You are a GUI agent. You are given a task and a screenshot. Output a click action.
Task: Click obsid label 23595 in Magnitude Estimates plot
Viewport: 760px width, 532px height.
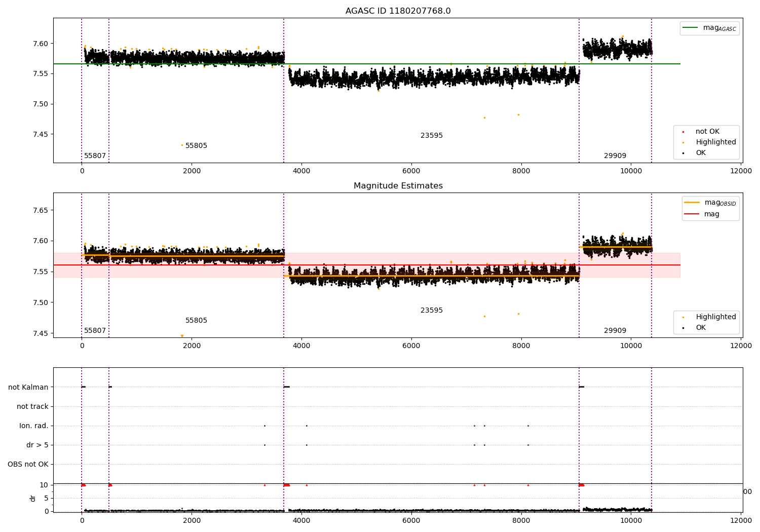[432, 311]
